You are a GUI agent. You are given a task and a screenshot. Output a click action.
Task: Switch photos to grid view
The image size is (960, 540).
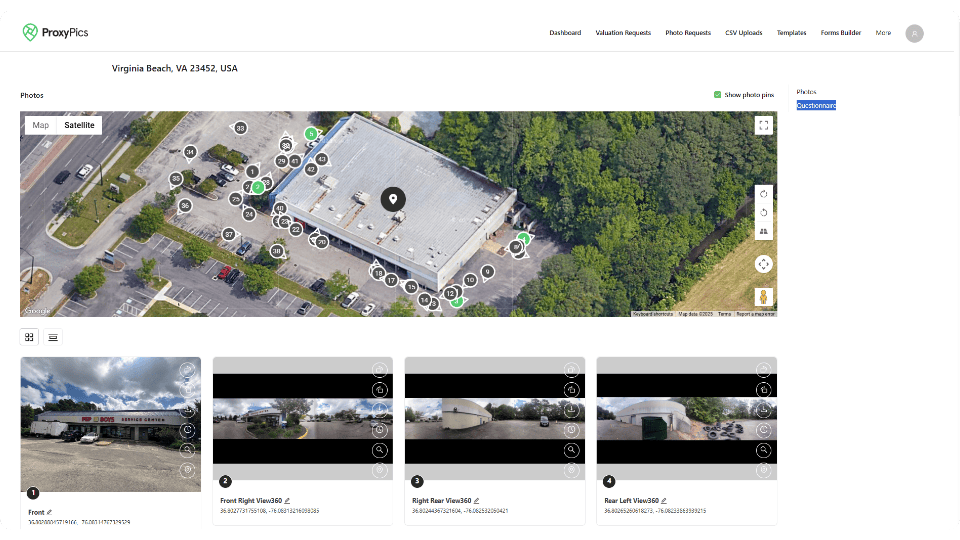[30, 337]
